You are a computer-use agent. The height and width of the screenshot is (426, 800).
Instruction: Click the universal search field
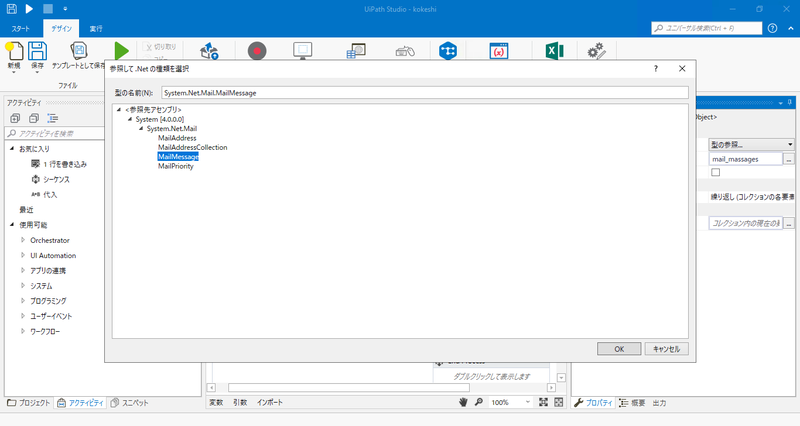pyautogui.click(x=707, y=28)
